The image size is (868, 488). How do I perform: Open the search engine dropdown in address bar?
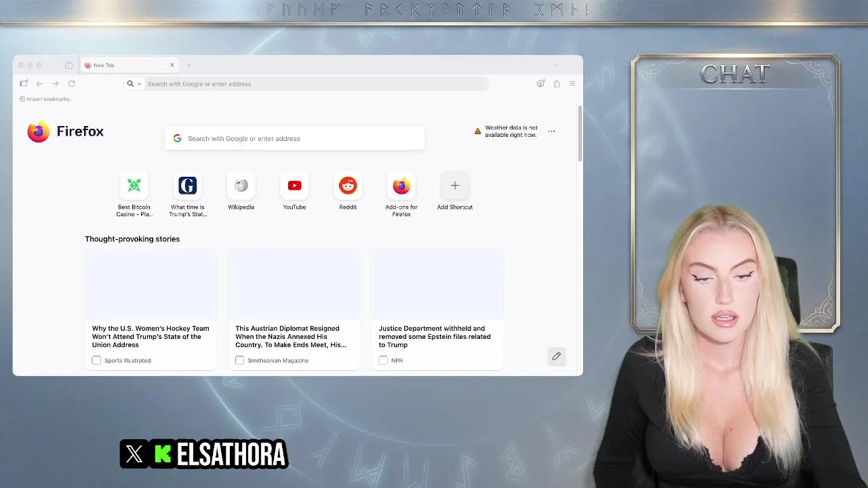(x=134, y=83)
